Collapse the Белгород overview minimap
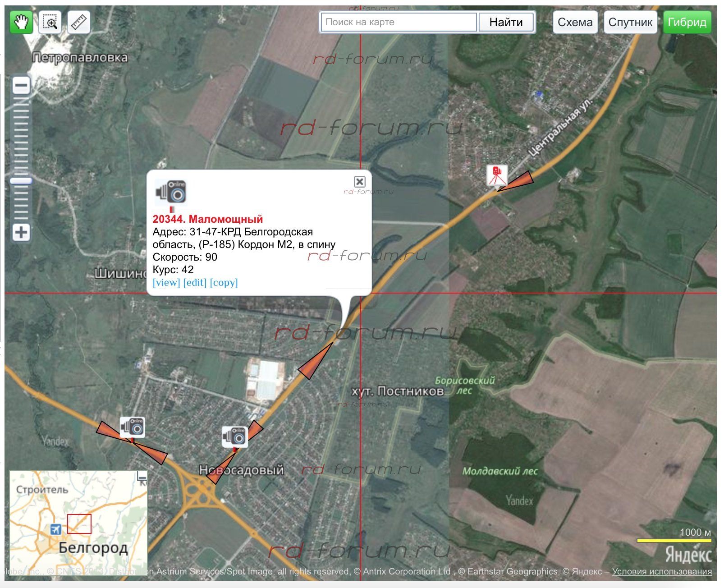This screenshot has height=588, width=724. click(x=142, y=476)
